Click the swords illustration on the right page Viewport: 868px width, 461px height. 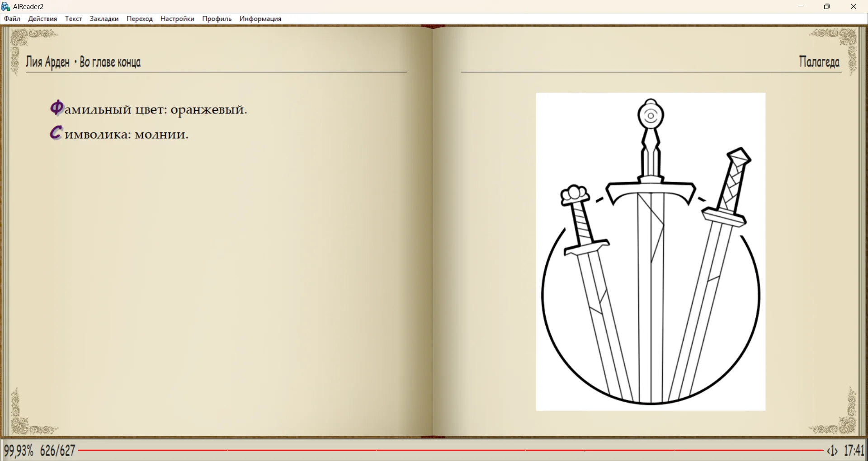[651, 252]
